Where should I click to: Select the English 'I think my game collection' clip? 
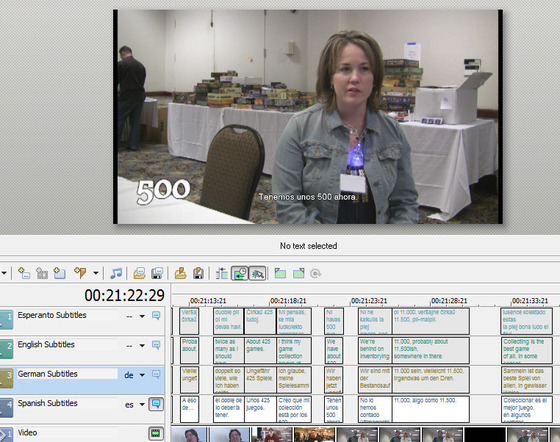coord(294,350)
